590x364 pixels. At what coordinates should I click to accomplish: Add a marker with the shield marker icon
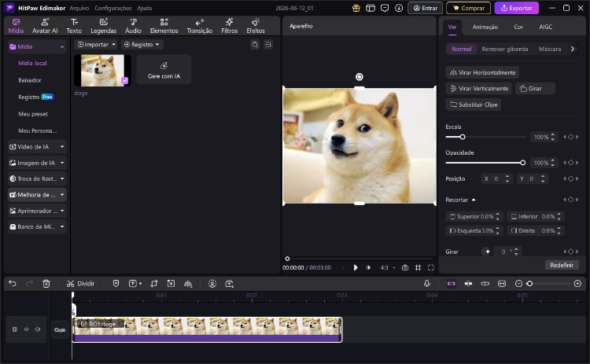116,284
